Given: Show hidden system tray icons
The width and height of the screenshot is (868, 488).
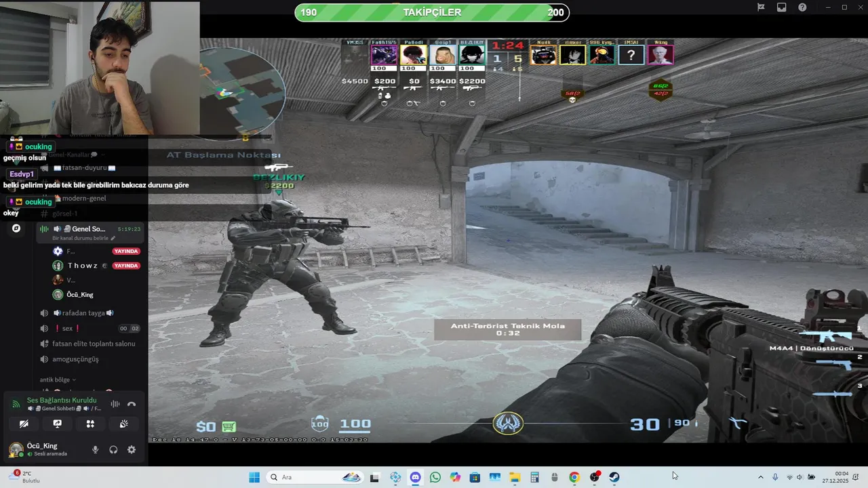Looking at the screenshot, I should 760,477.
